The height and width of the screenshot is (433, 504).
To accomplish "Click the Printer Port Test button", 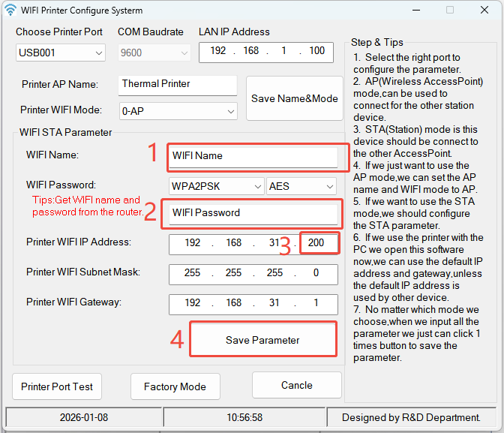I will (57, 386).
